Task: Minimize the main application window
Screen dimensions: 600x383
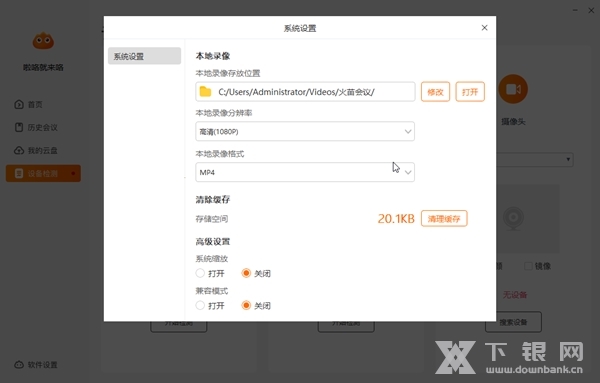Action: (x=575, y=10)
